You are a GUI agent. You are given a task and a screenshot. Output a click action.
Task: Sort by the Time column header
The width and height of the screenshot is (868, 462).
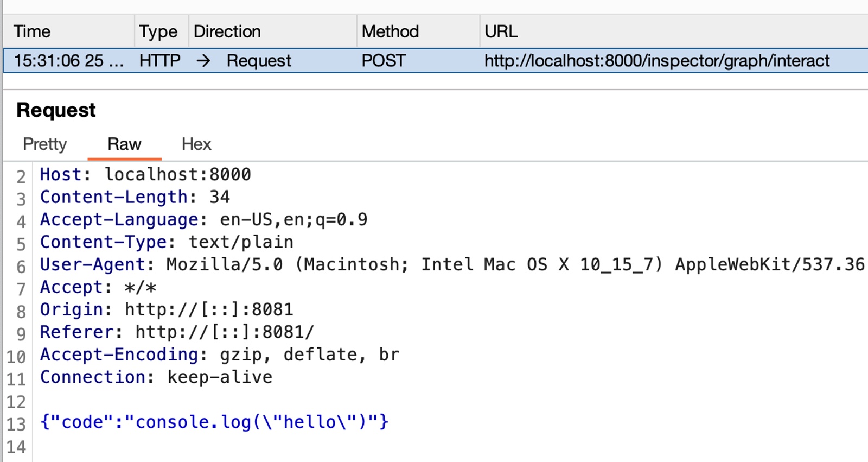pyautogui.click(x=69, y=31)
